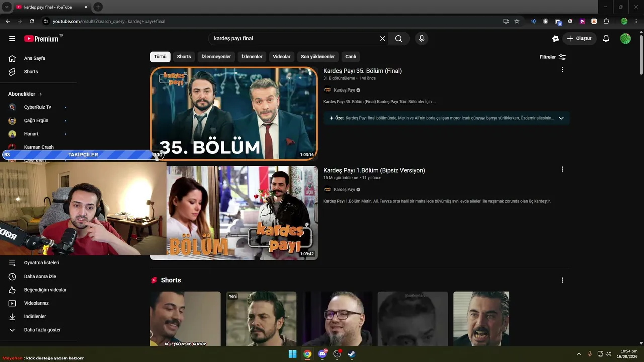The width and height of the screenshot is (644, 362).
Task: Reload the page in Chrome
Action: pyautogui.click(x=32, y=21)
